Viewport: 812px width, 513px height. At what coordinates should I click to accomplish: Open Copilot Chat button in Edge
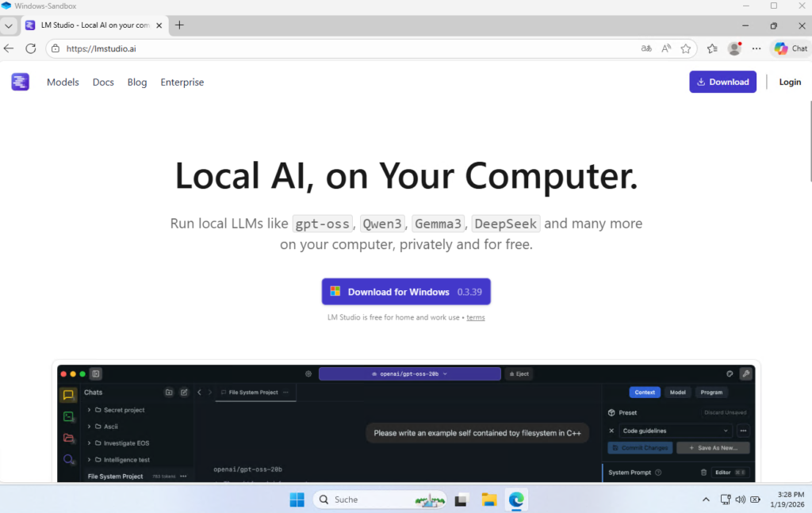click(791, 48)
